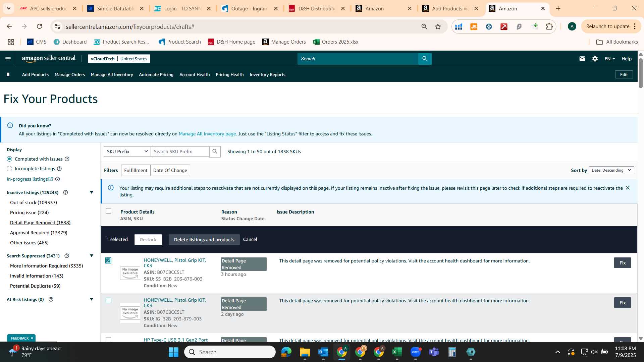Screen dimensions: 644x362
Task: Open the Windows Start menu
Action: 173,352
